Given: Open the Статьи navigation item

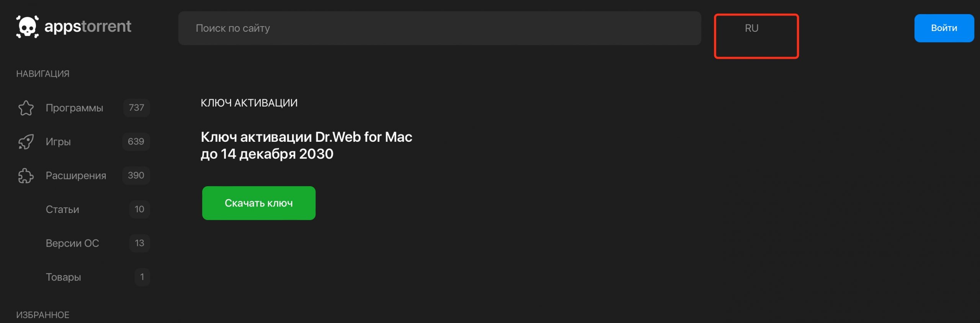Looking at the screenshot, I should pos(62,209).
